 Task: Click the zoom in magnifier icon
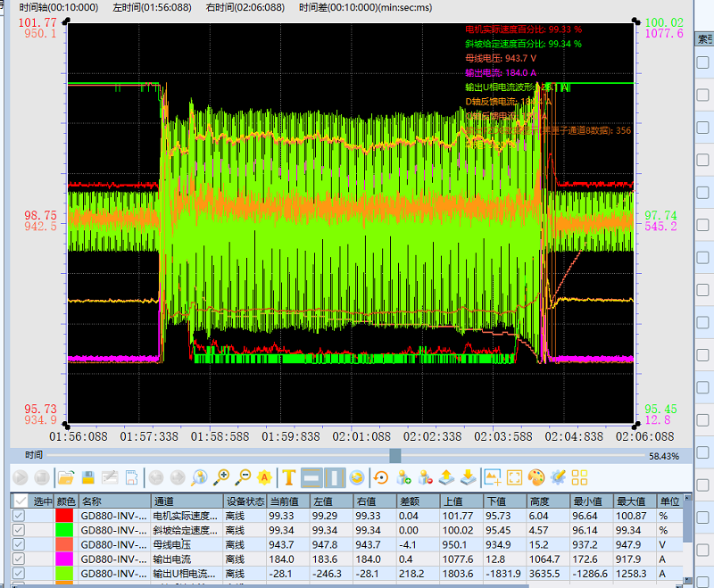220,477
